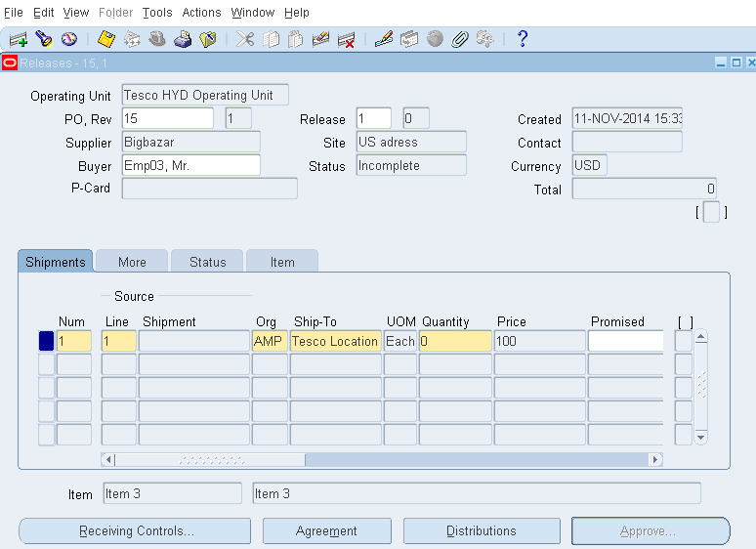This screenshot has height=549, width=756.
Task: Click the Receiving Controls button
Action: click(x=136, y=530)
